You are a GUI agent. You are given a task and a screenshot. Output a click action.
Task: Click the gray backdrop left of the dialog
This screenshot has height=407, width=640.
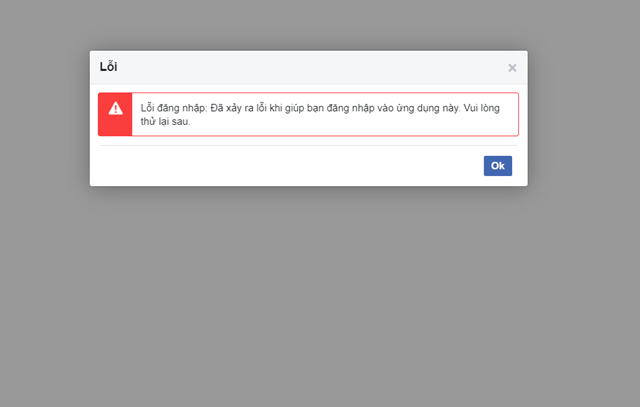coord(45,120)
